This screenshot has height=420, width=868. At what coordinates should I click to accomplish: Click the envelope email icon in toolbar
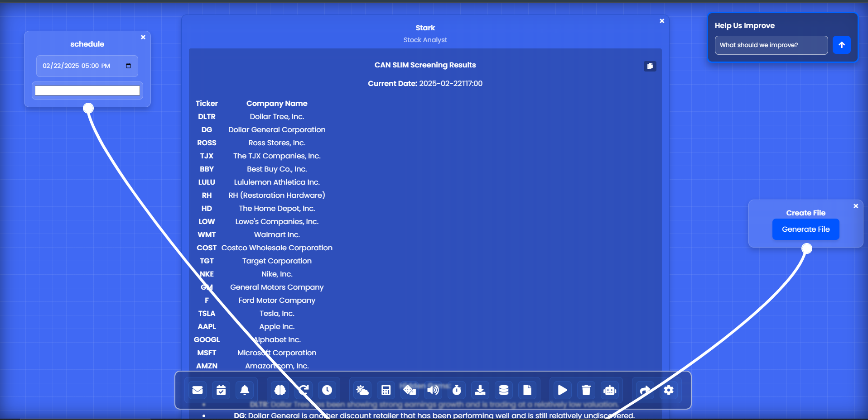pyautogui.click(x=198, y=390)
